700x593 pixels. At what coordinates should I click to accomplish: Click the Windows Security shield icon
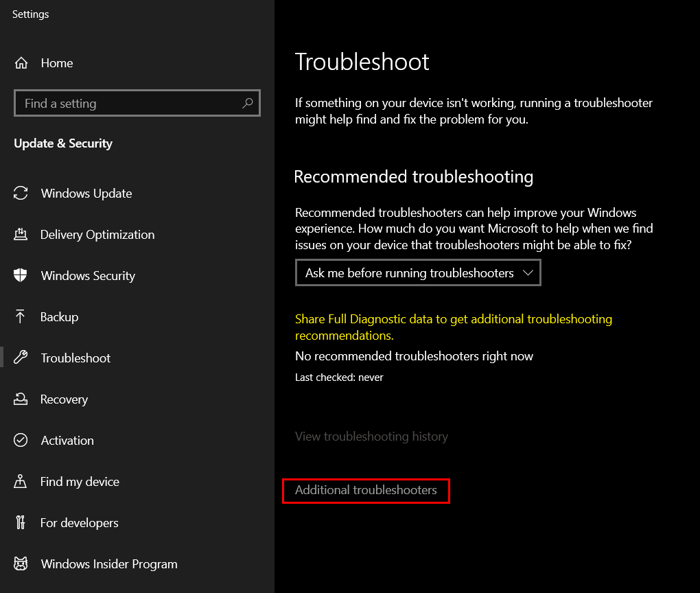tap(21, 275)
